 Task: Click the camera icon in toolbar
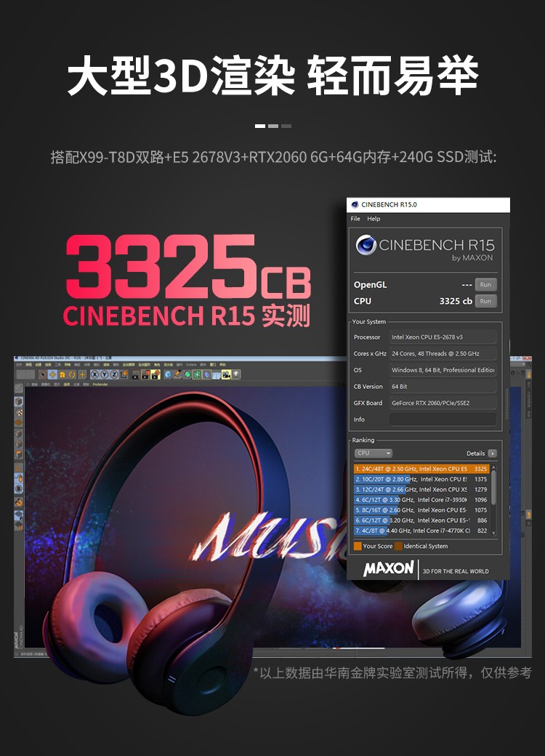pos(226,374)
